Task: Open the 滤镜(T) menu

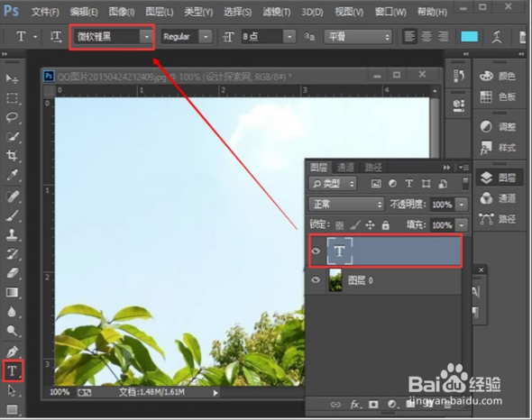Action: tap(277, 13)
